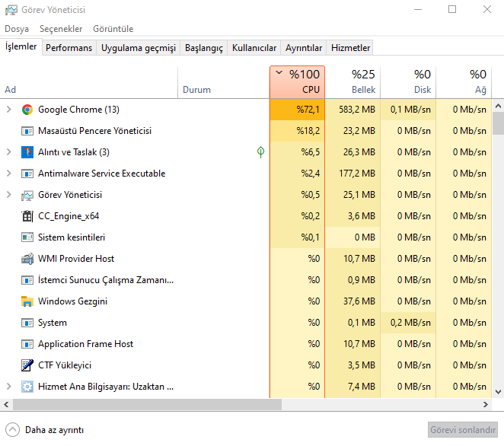Click the CC_Engine_x64 process icon
This screenshot has height=446, width=504.
(27, 216)
